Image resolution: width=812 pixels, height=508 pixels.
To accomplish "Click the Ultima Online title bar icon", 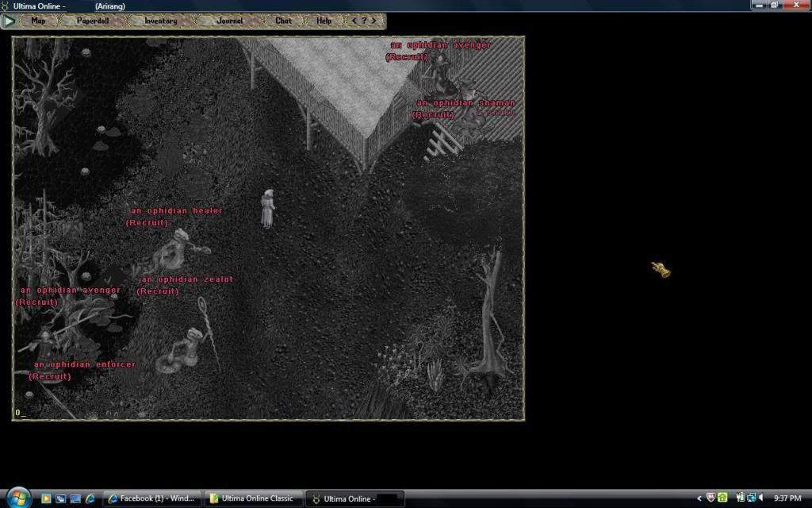I will [6, 6].
